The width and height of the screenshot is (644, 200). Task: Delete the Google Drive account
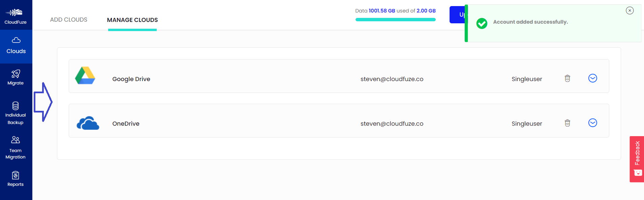click(x=568, y=78)
